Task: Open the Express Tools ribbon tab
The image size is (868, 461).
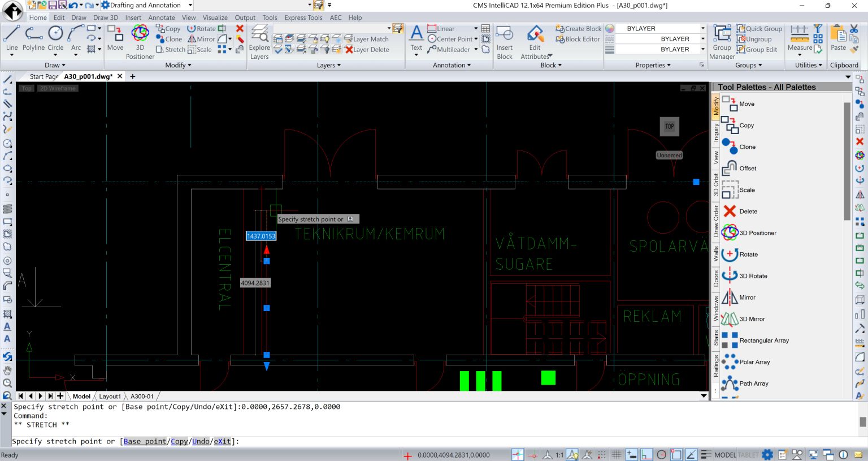Action: (x=303, y=18)
